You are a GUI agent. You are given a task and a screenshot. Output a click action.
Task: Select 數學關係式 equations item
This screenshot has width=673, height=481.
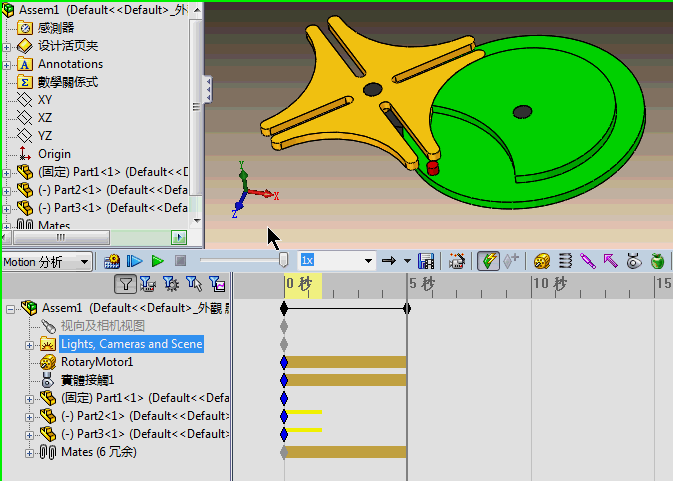(68, 82)
